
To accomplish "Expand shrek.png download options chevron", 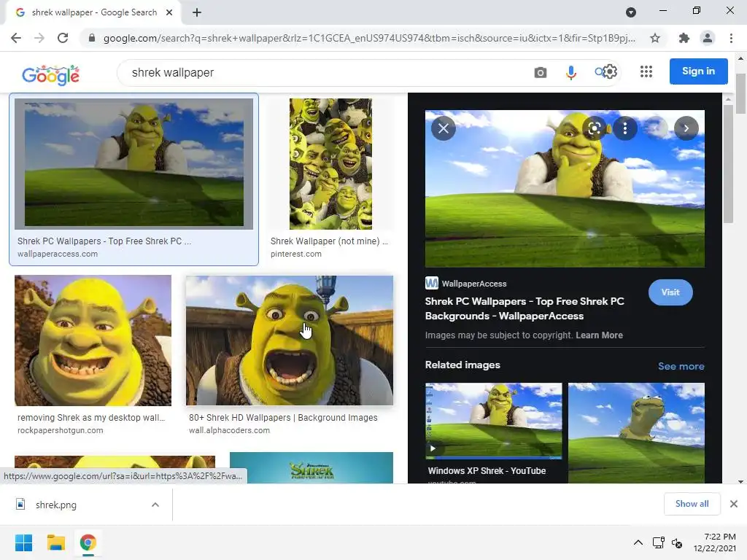I will 155,505.
